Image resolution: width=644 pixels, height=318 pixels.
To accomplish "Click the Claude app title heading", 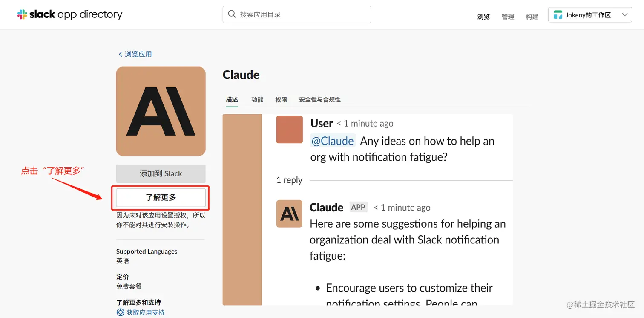I will 241,75.
